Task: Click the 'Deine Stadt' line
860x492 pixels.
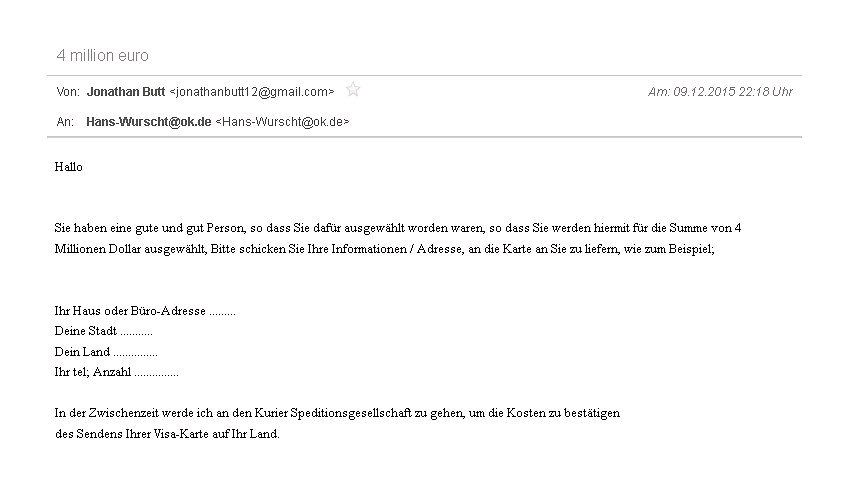Action: pyautogui.click(x=104, y=331)
